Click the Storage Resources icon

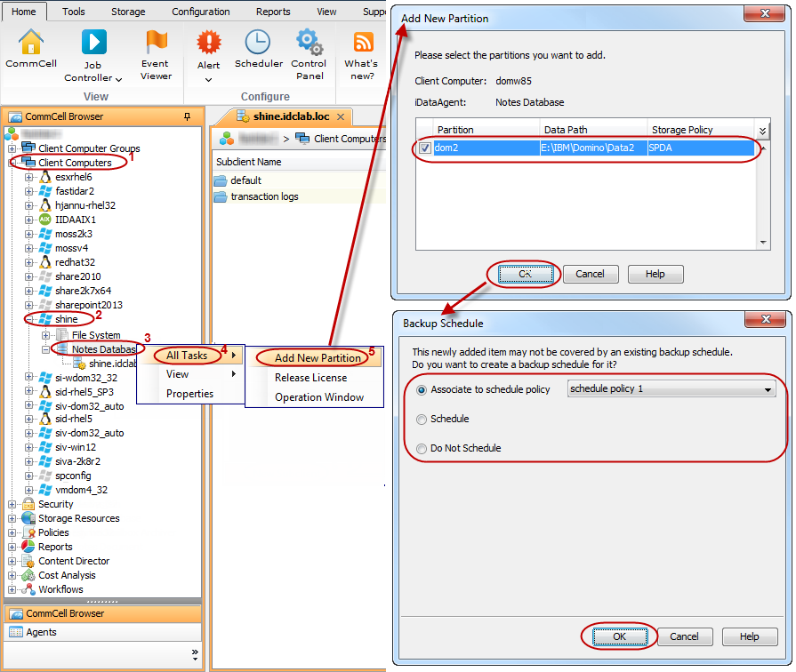29,518
